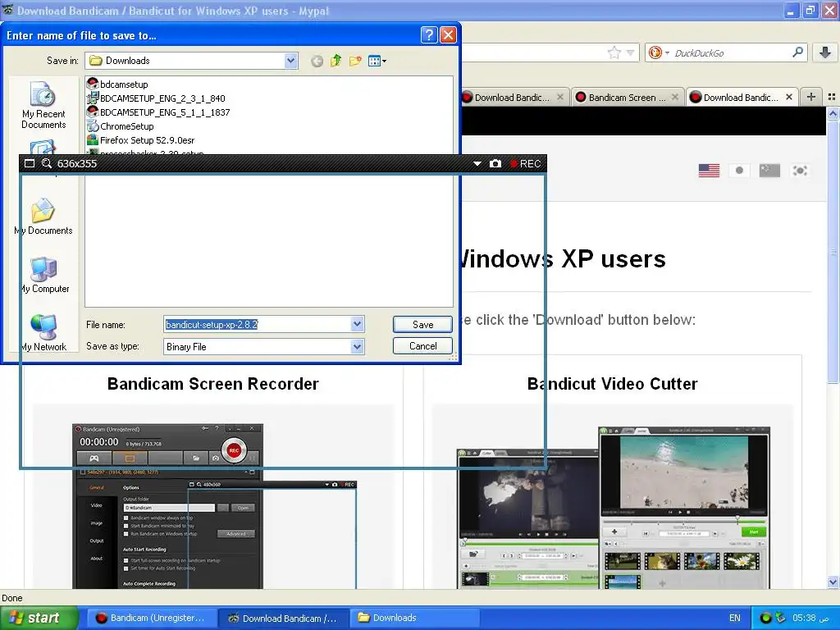This screenshot has height=630, width=840.
Task: Click the DuckDuckGo search field
Action: (731, 53)
